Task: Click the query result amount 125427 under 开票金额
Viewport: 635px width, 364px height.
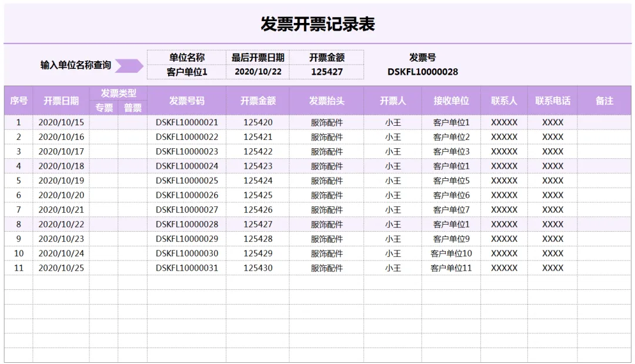Action: point(327,72)
